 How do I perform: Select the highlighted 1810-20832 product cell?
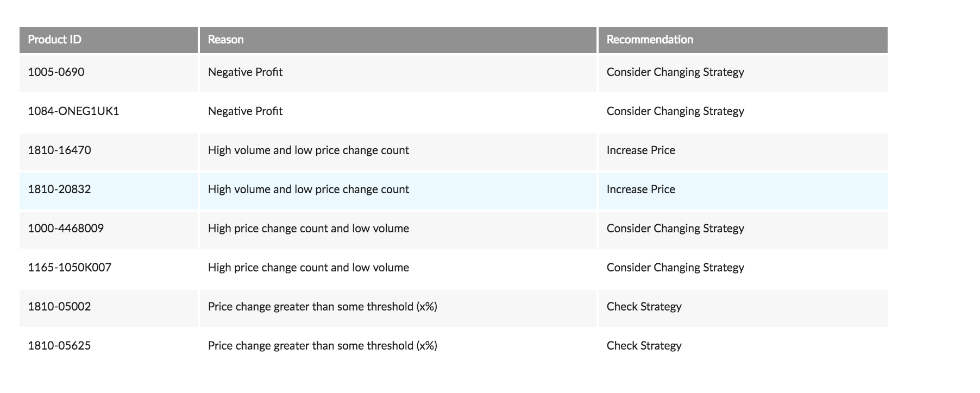click(x=109, y=190)
